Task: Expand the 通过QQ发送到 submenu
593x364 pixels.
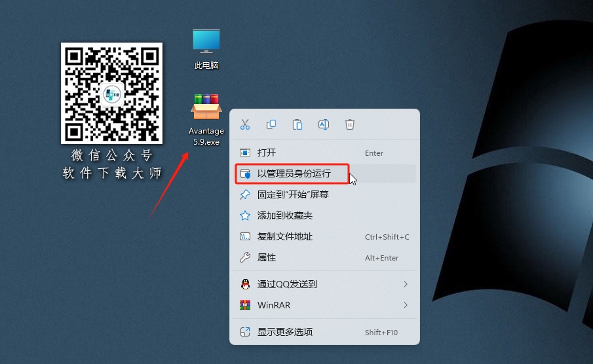Action: point(324,284)
